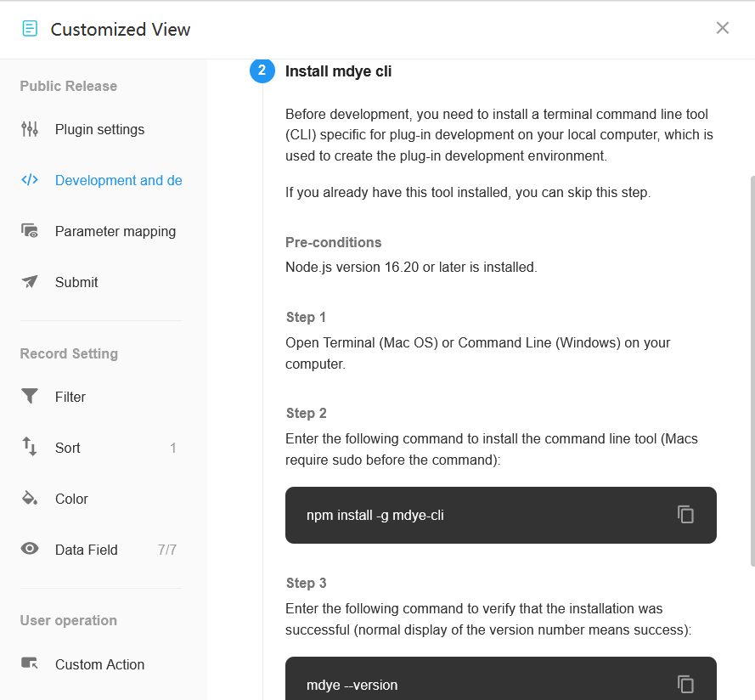This screenshot has height=700, width=755.
Task: Click the step 2 circle marker
Action: click(x=262, y=71)
